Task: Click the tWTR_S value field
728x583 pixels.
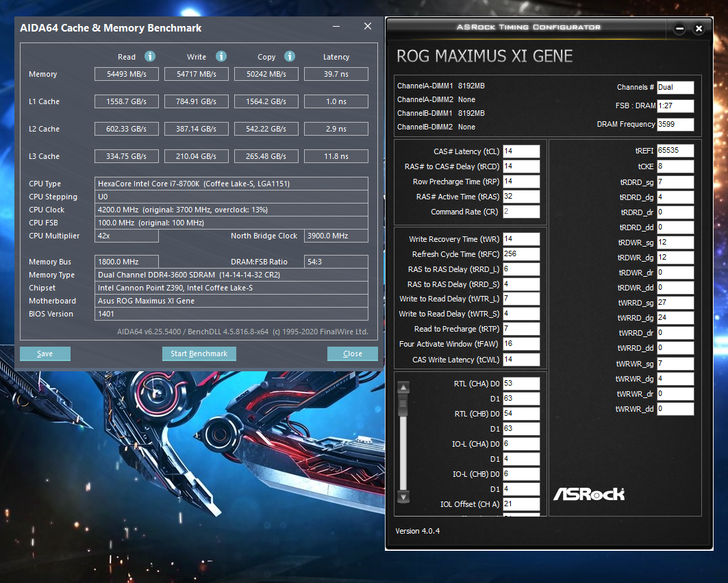Action: point(521,314)
